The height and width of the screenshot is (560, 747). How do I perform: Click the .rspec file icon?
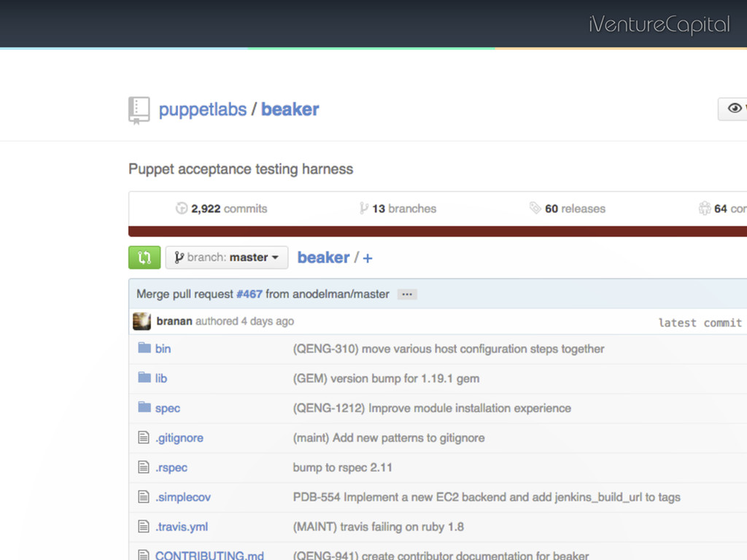pos(144,467)
